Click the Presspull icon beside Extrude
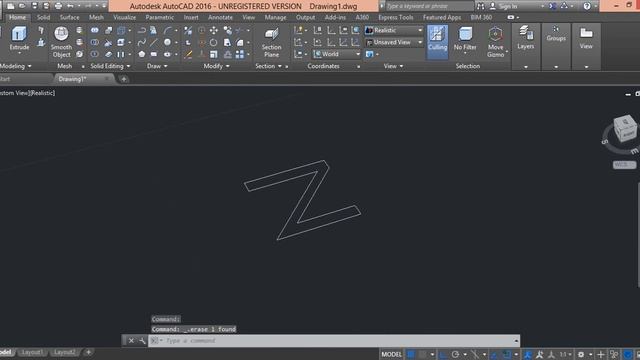 (41, 42)
